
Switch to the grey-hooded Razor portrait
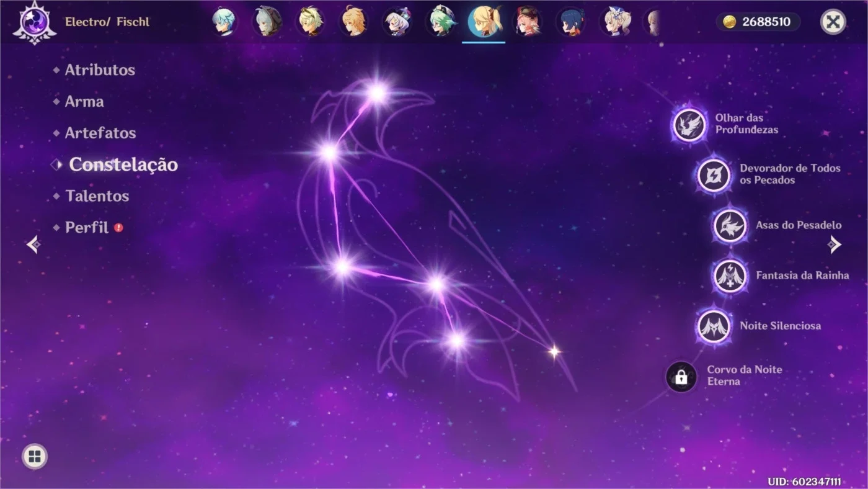click(x=267, y=22)
